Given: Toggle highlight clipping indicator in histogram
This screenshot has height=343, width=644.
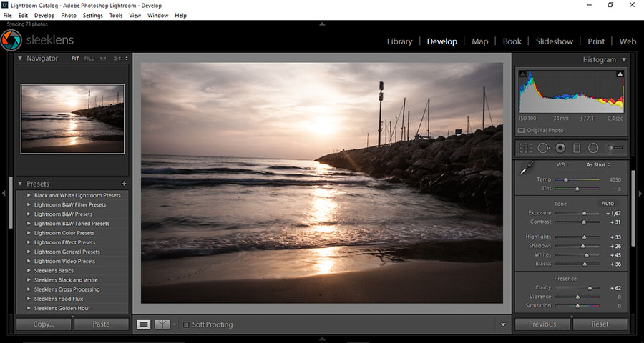Looking at the screenshot, I should click(620, 74).
